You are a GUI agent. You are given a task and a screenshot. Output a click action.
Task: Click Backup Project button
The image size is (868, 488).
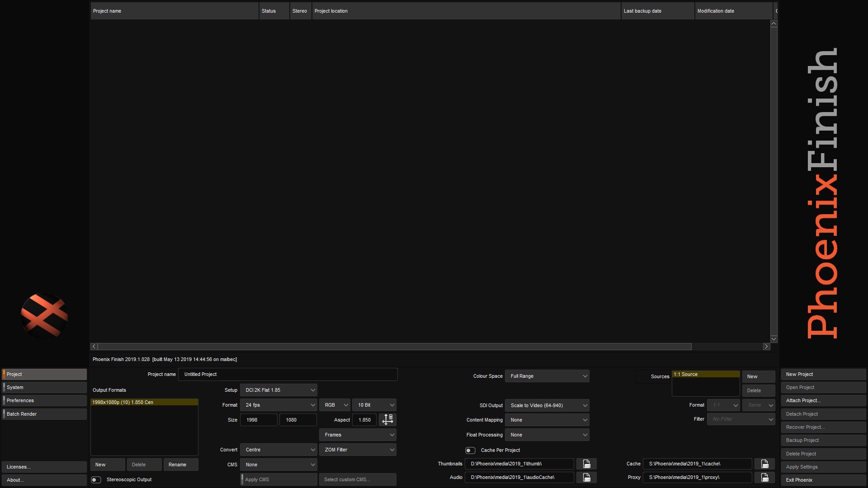(x=824, y=440)
